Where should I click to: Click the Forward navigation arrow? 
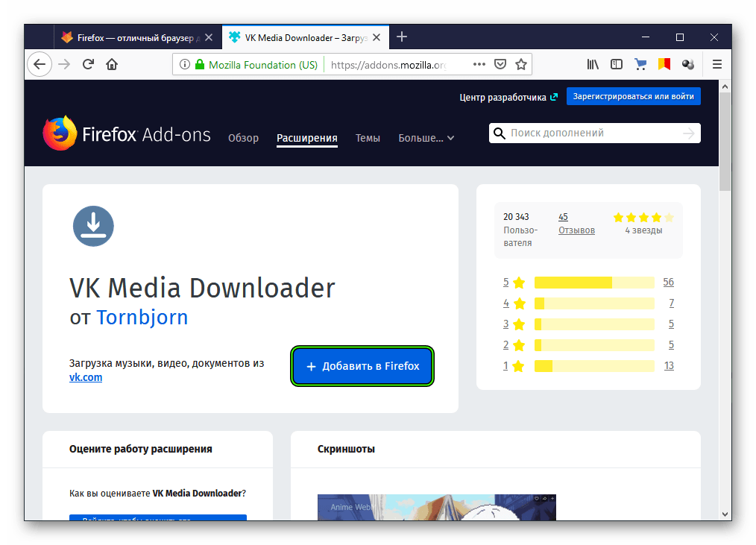coord(64,64)
